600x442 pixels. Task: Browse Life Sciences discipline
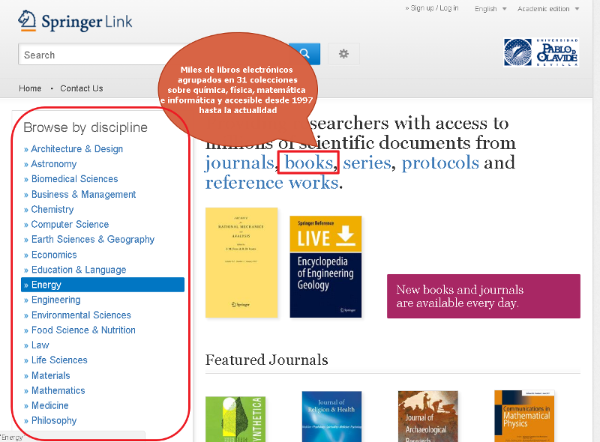tap(59, 360)
